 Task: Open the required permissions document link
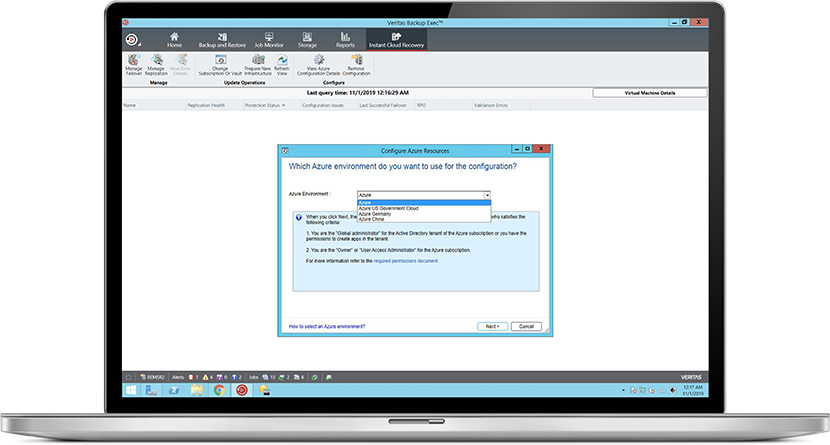[x=405, y=261]
